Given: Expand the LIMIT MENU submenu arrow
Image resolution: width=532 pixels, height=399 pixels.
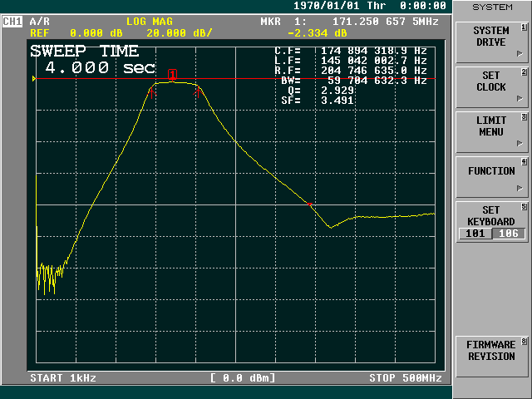Looking at the screenshot, I should pyautogui.click(x=520, y=141).
